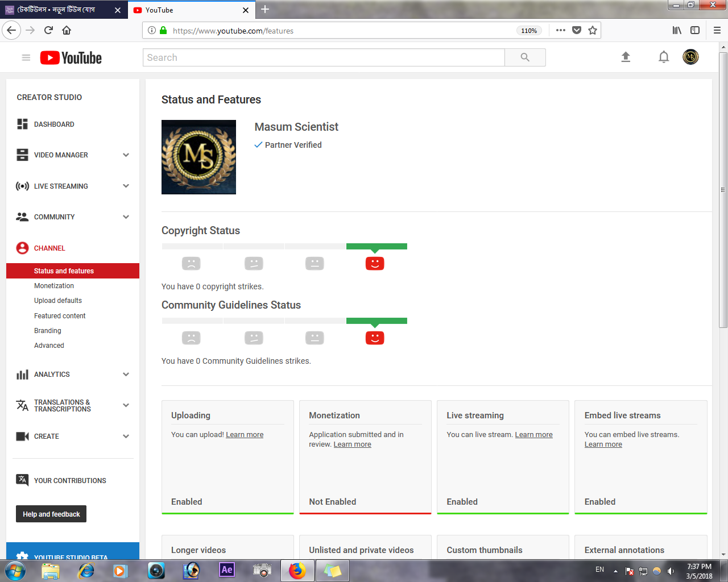Open After Effects from the taskbar

coord(227,570)
